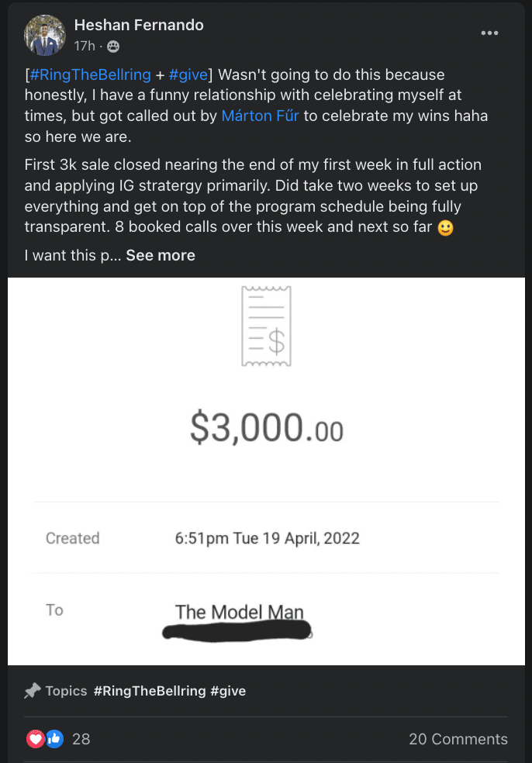
Task: Click the pin icon next to Topics
Action: [x=32, y=691]
